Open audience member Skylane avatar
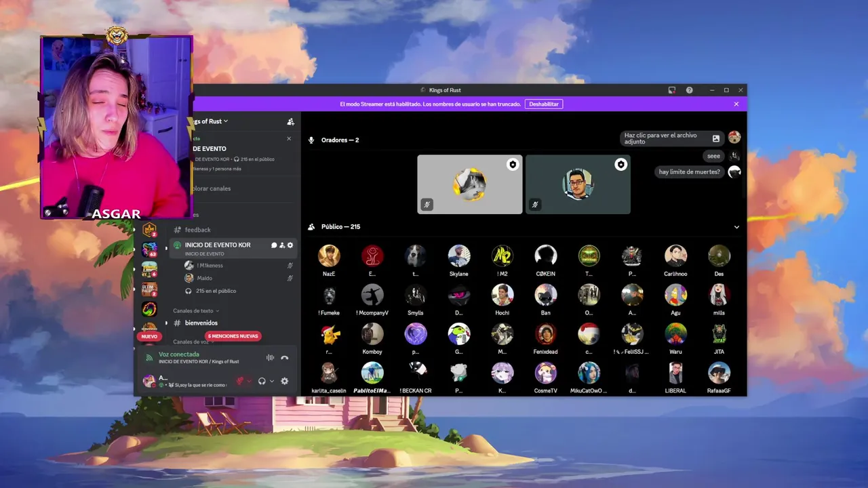 pyautogui.click(x=459, y=256)
